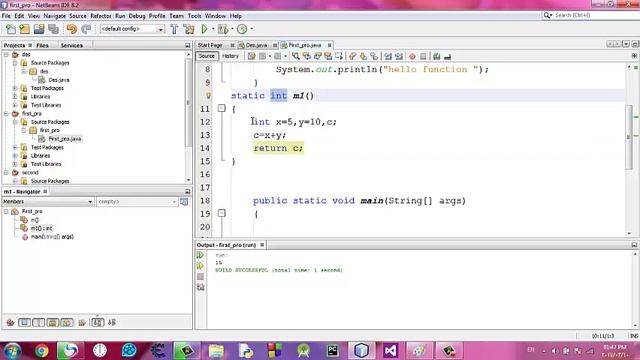Click the Clean and Build Project icon
The image size is (640, 360).
(x=189, y=29)
